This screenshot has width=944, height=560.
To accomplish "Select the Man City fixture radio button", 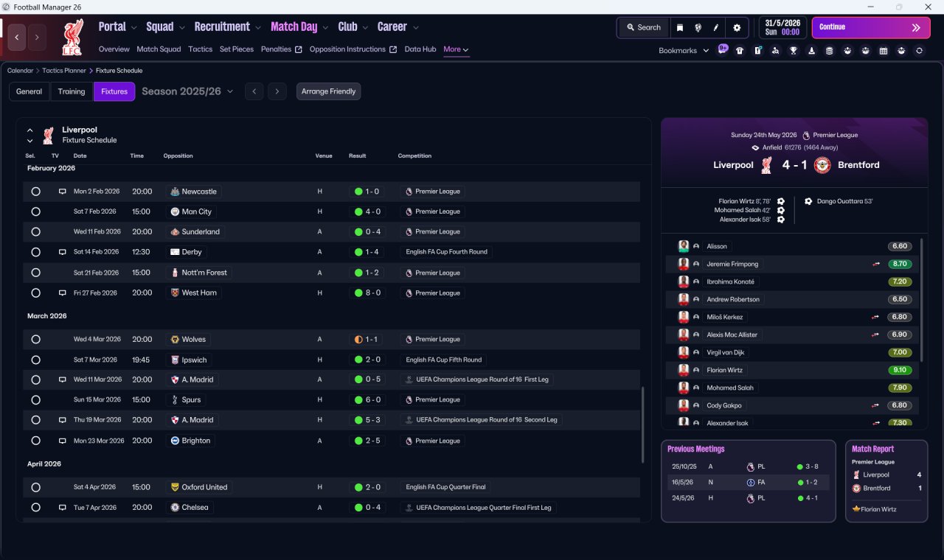I will click(35, 211).
